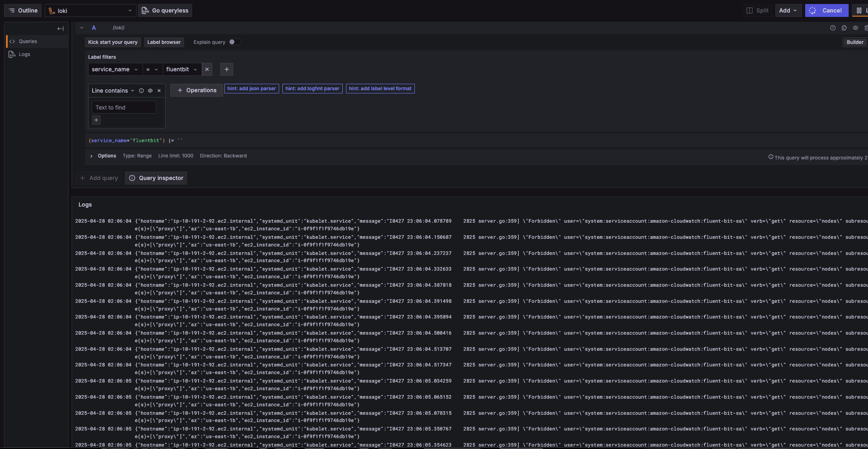The width and height of the screenshot is (868, 449).
Task: Remove the Line contains operation
Action: click(159, 91)
